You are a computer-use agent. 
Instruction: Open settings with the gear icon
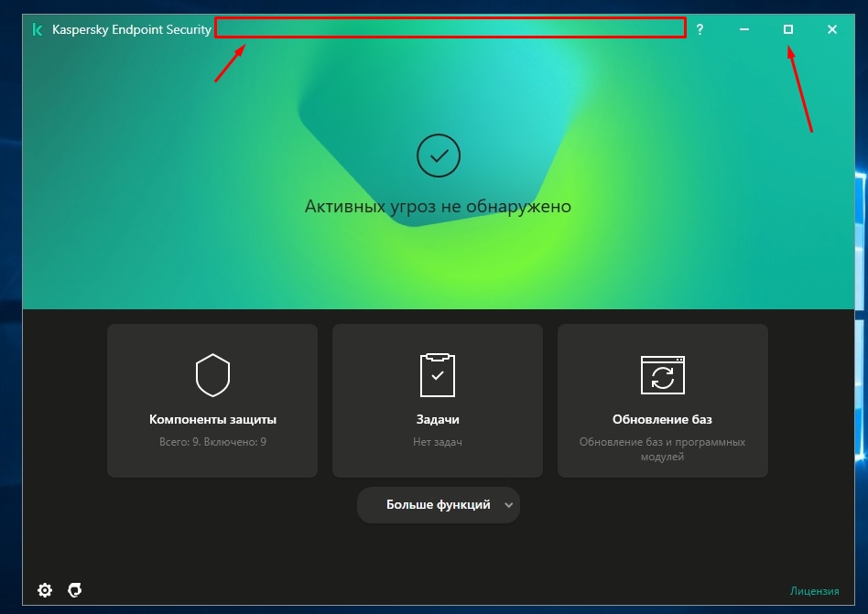pos(45,590)
